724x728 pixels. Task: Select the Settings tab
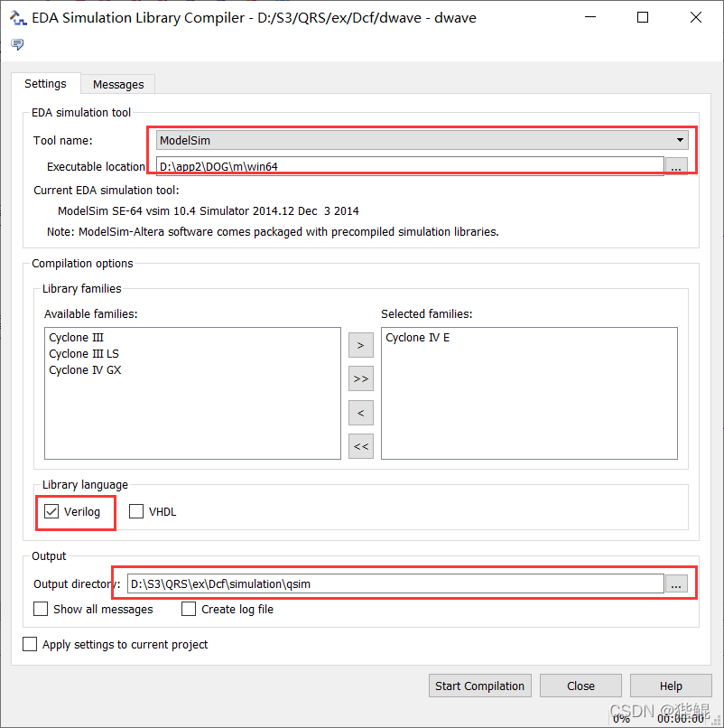[x=45, y=84]
